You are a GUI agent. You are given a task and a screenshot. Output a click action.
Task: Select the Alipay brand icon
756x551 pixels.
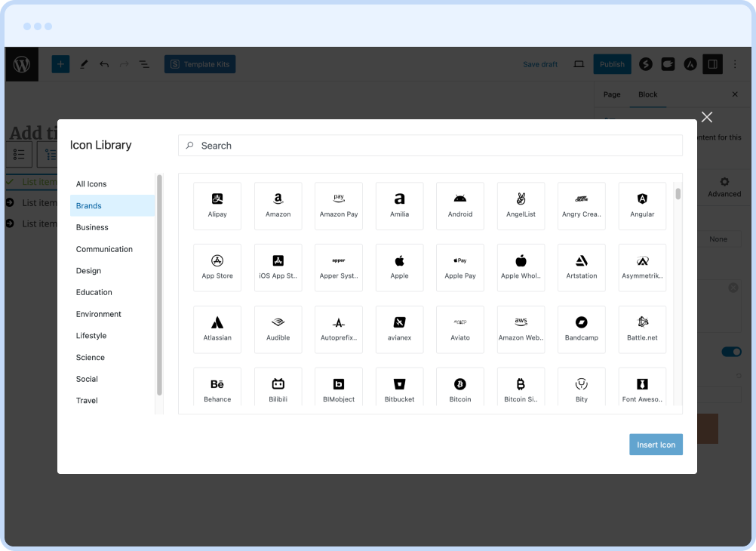click(x=217, y=206)
